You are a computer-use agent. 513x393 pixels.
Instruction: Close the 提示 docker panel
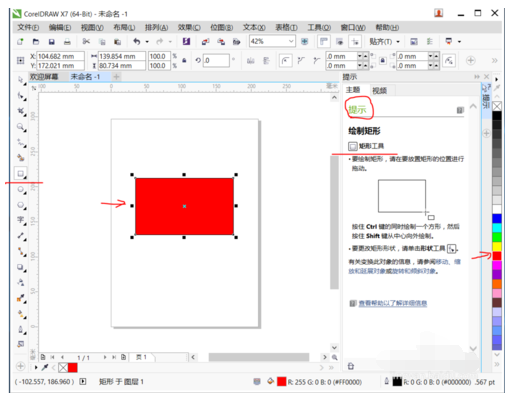[487, 77]
